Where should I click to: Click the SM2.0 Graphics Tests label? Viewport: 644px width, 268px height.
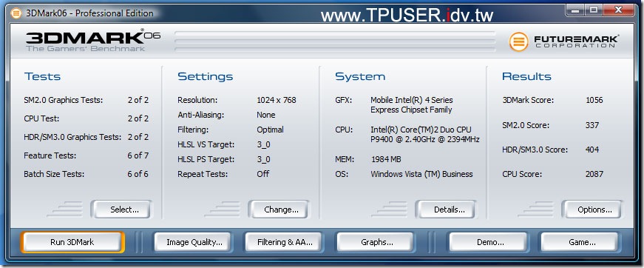pos(64,100)
